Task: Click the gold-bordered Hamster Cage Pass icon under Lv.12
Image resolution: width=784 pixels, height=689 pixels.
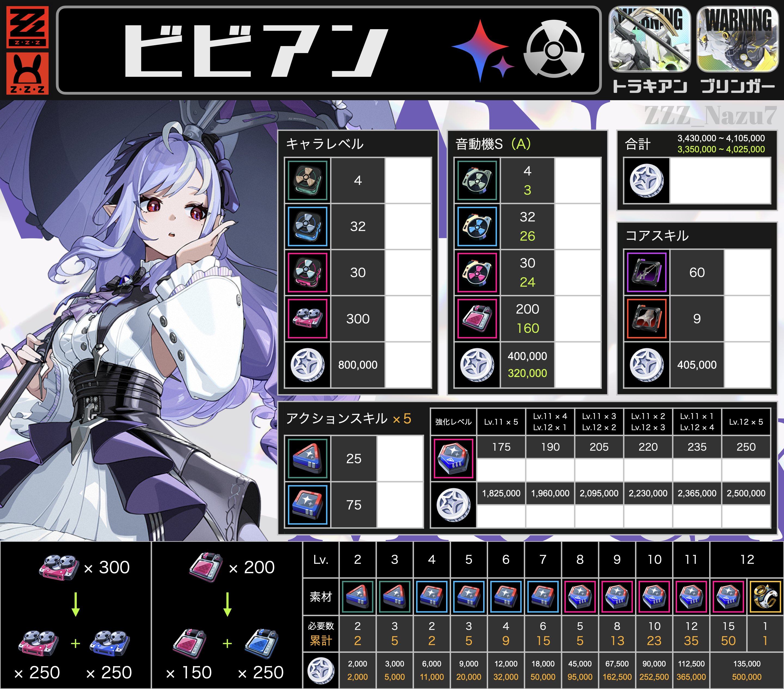Action: [x=765, y=597]
